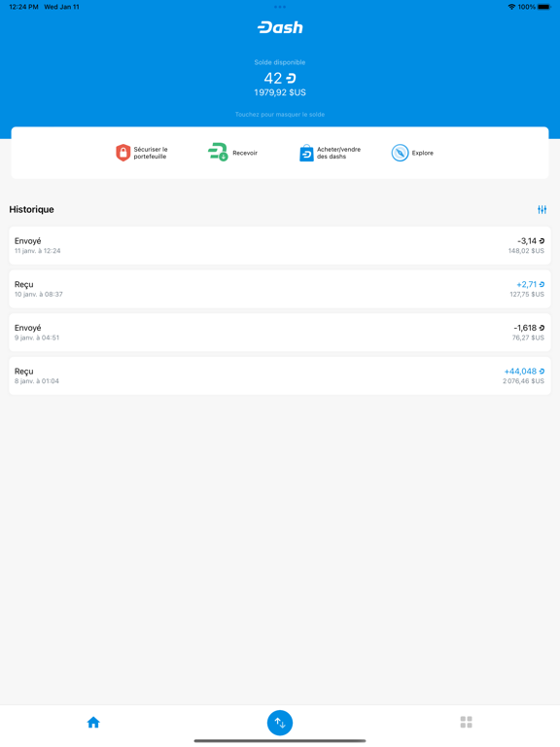Screen dimensions: 560x747
Task: Tap the 127,75 $US value
Action: point(527,294)
